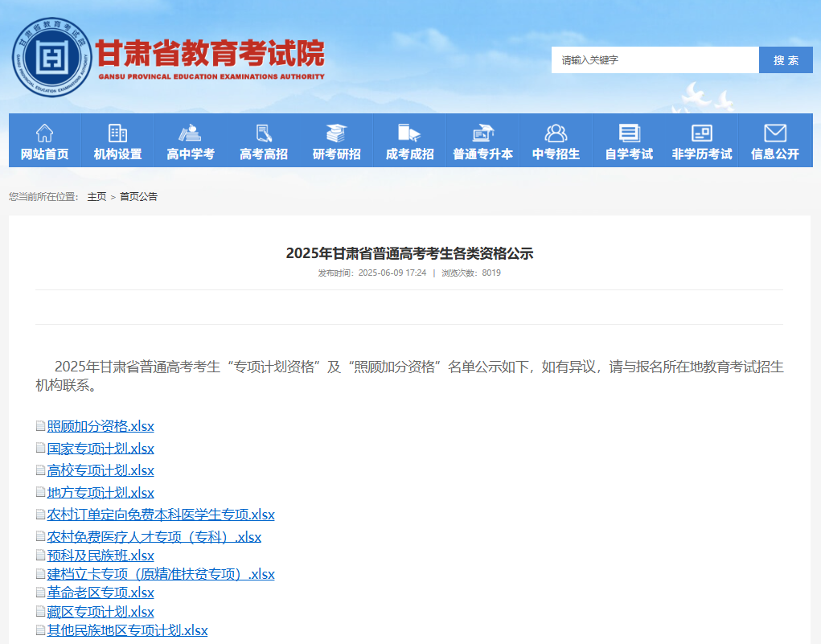The image size is (821, 644).
Task: Download 藏区专项计划.xlsx
Action: (x=101, y=611)
